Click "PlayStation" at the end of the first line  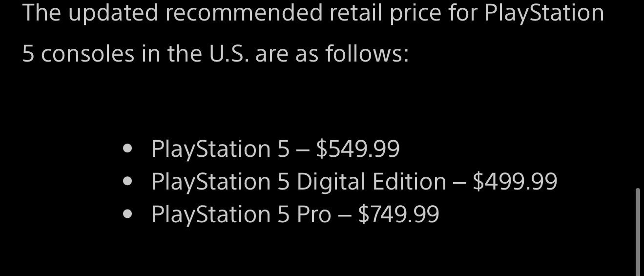pos(544,13)
